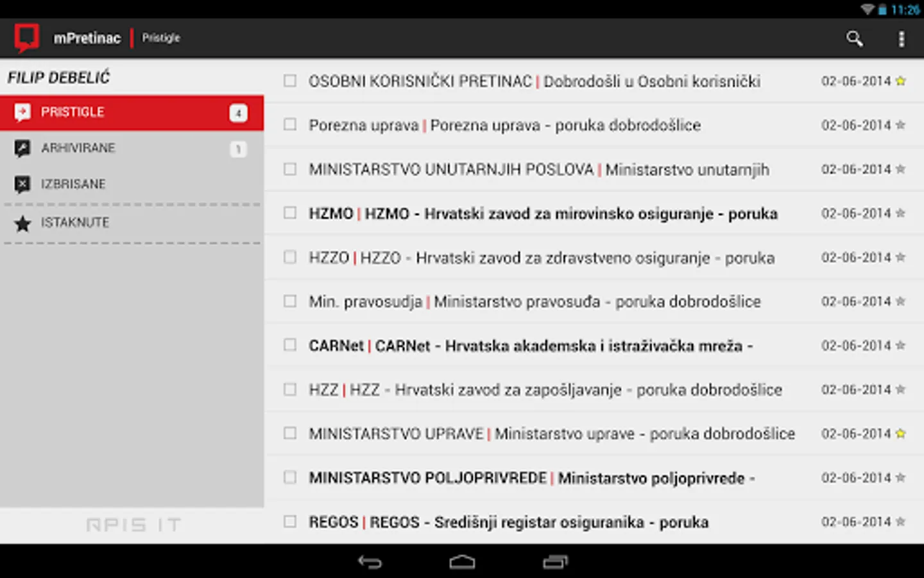Viewport: 924px width, 578px height.
Task: Open the PRISTIGLE folder
Action: coord(132,112)
